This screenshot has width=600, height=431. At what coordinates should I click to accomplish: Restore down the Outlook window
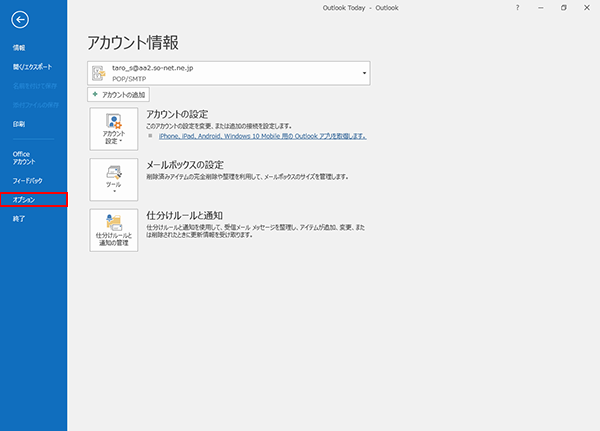[x=563, y=7]
